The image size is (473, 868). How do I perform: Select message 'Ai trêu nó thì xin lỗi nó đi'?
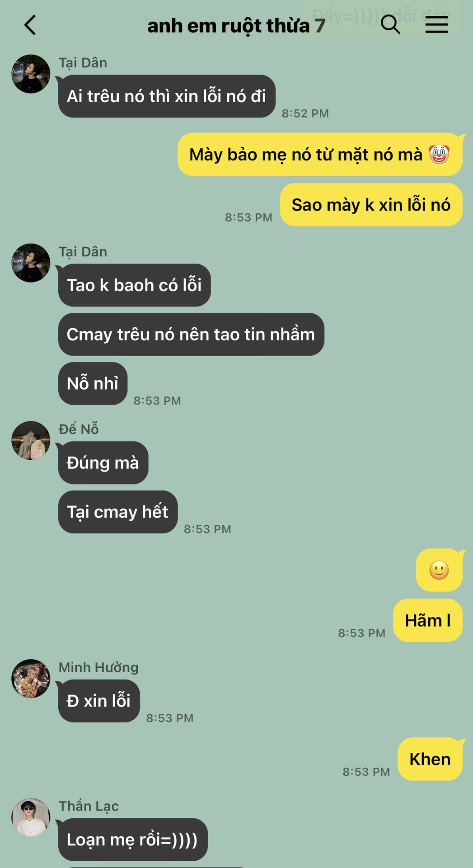coord(167,96)
